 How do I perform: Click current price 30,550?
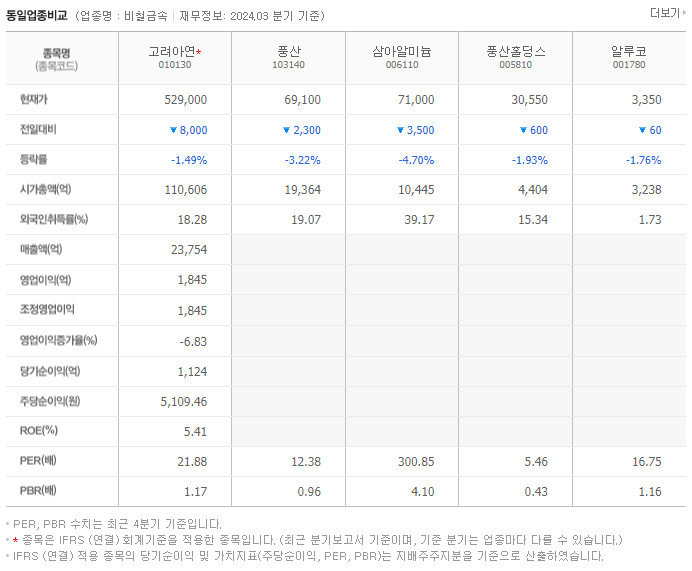coord(530,100)
